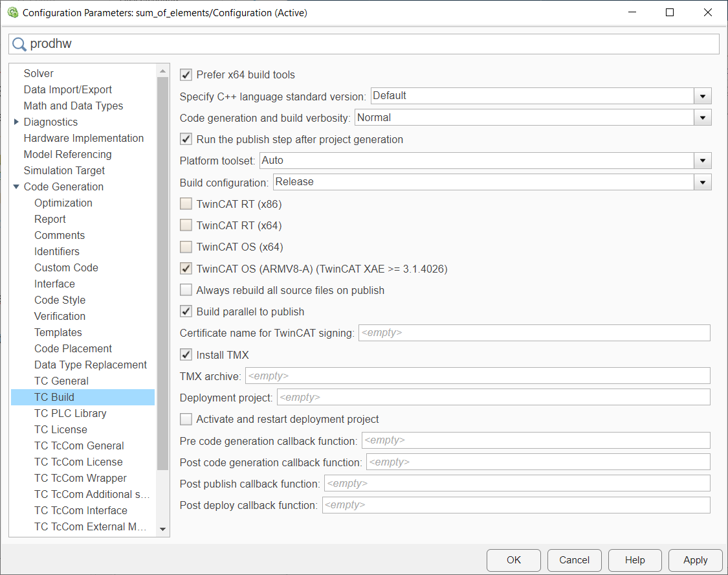Open Custom Code pane
Screen dimensions: 728x575
pyautogui.click(x=67, y=267)
